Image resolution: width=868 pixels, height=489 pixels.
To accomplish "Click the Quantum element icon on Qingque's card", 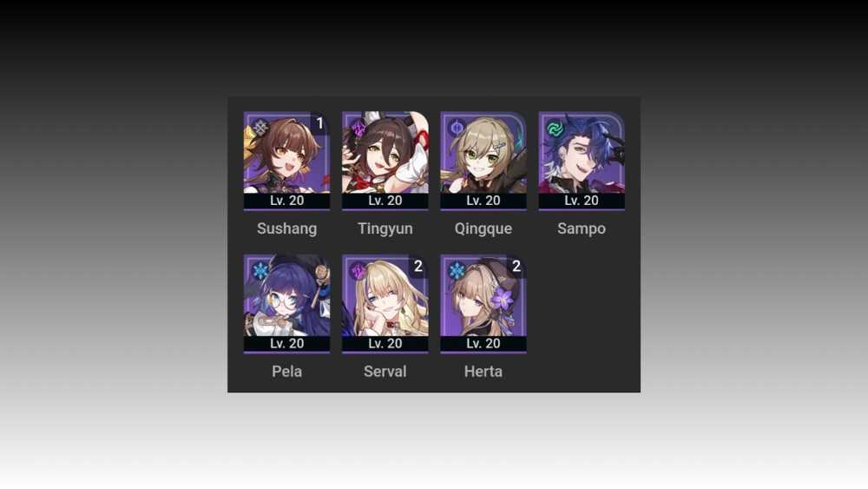I will click(x=457, y=129).
